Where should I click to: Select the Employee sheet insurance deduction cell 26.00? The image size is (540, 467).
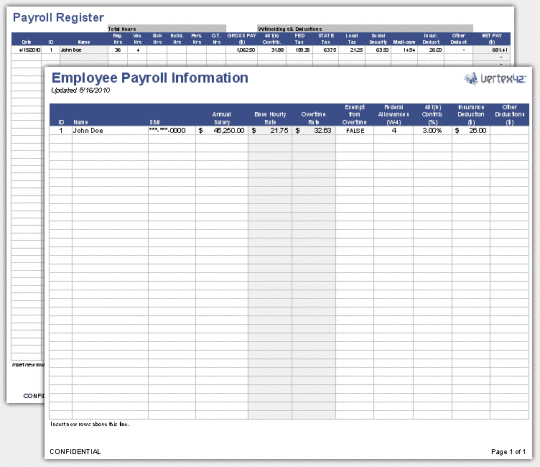pyautogui.click(x=471, y=131)
